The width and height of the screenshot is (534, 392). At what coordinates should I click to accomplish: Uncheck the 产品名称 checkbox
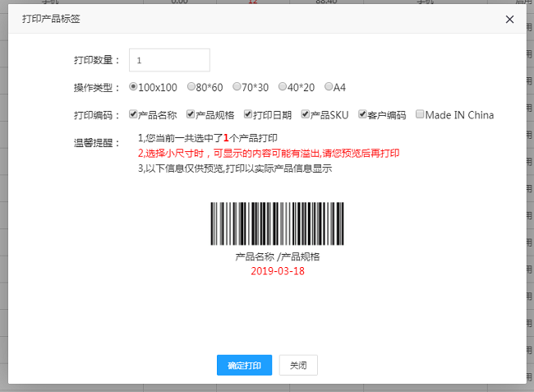[x=134, y=114]
